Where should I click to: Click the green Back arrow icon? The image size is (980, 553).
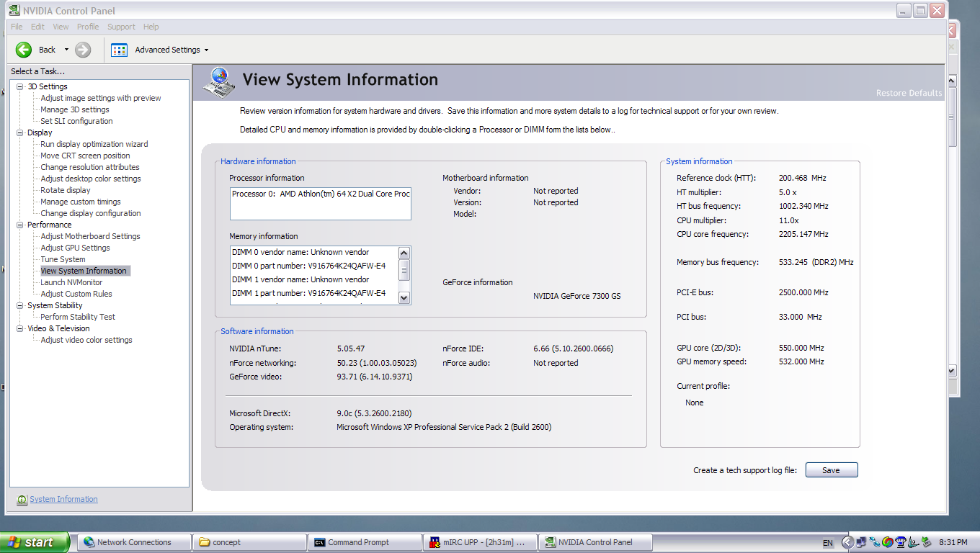[24, 50]
